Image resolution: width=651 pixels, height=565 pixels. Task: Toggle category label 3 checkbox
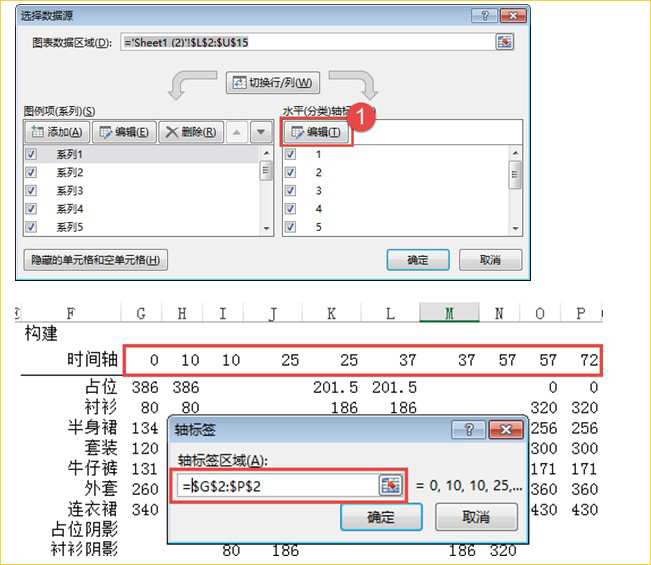click(x=290, y=191)
